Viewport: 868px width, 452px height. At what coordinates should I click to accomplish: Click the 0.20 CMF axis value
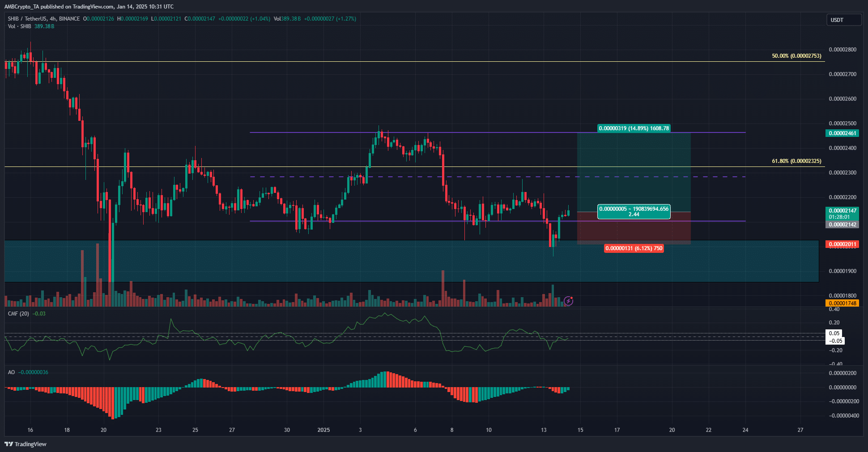(834, 323)
